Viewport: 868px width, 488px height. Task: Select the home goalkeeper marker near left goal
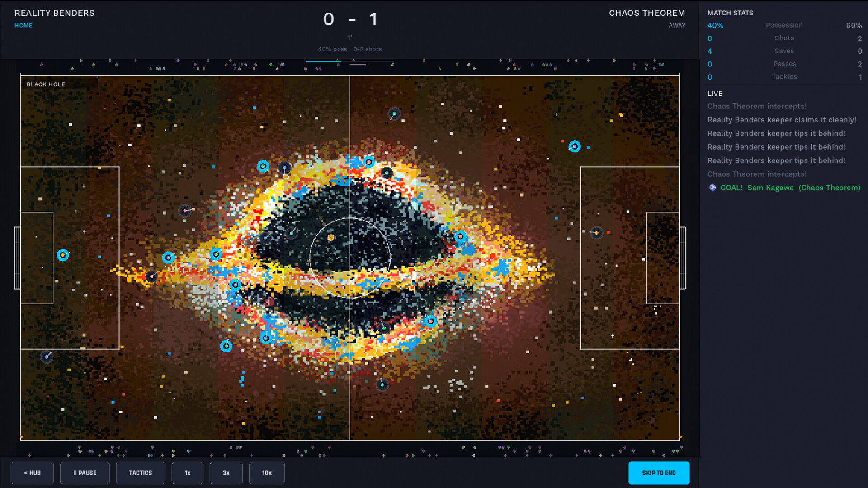tap(62, 255)
